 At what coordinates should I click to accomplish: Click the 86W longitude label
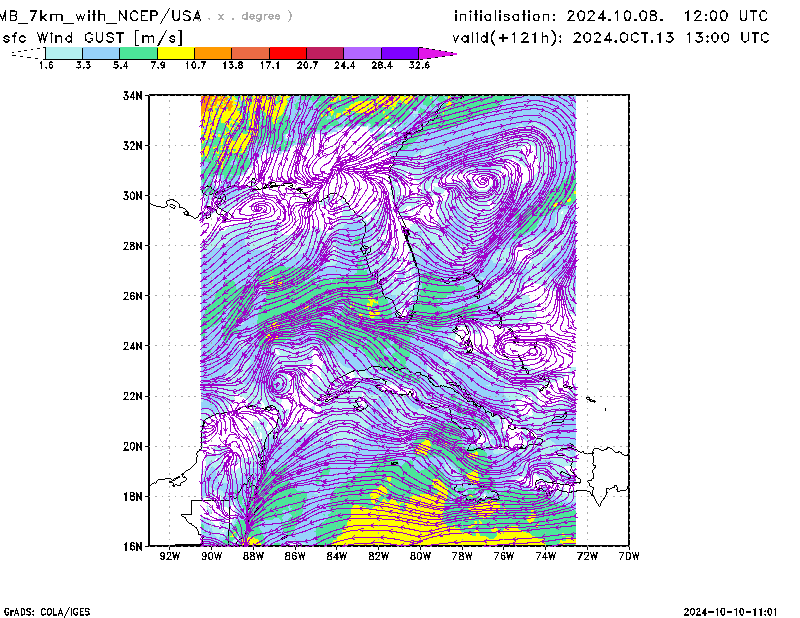[295, 556]
